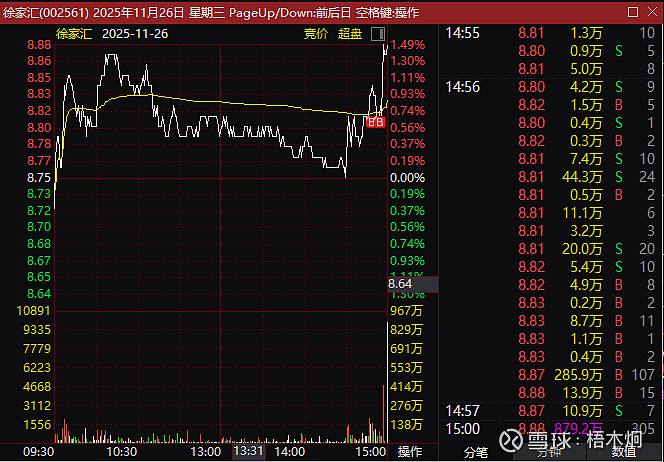
Task: Select the 14:55 tick timestamp
Action: tap(462, 33)
